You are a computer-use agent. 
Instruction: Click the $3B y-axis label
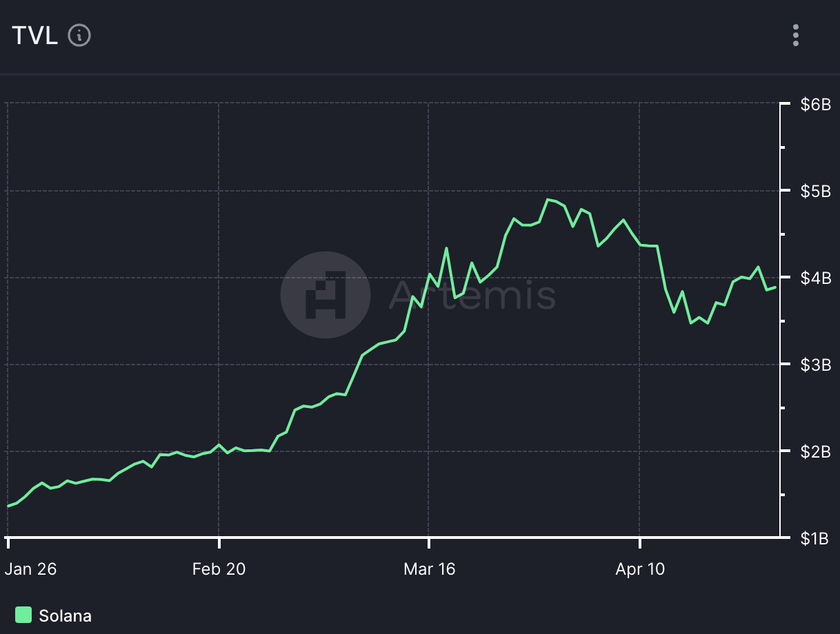pyautogui.click(x=815, y=365)
